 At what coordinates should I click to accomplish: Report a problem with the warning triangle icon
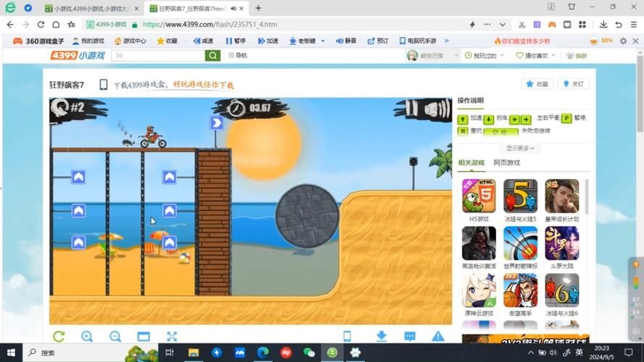point(438,336)
